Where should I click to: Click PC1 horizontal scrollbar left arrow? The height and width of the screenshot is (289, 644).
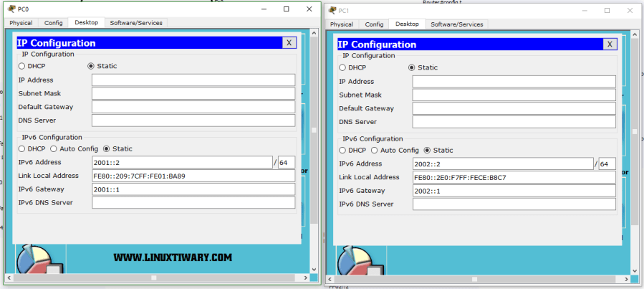coord(328,280)
